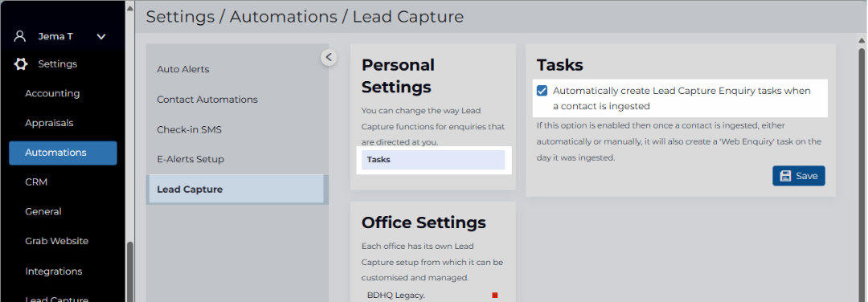868x302 pixels.
Task: Click the floppy disk icon on Save
Action: [x=785, y=176]
